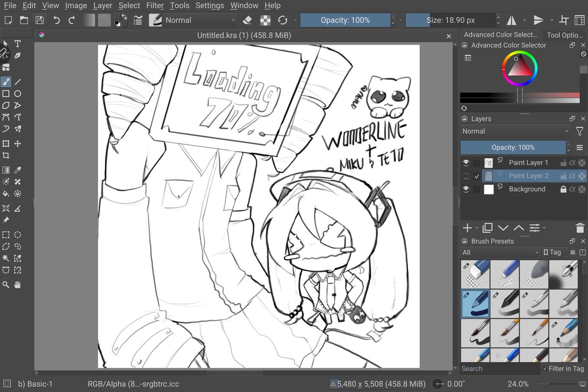Select the Freehand Brush tool
This screenshot has width=588, height=392.
(6, 82)
